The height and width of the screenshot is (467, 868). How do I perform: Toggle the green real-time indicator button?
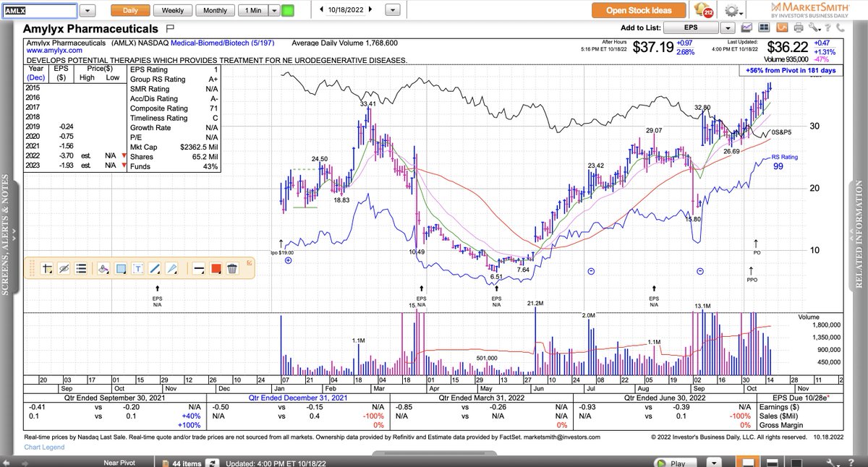(x=288, y=11)
